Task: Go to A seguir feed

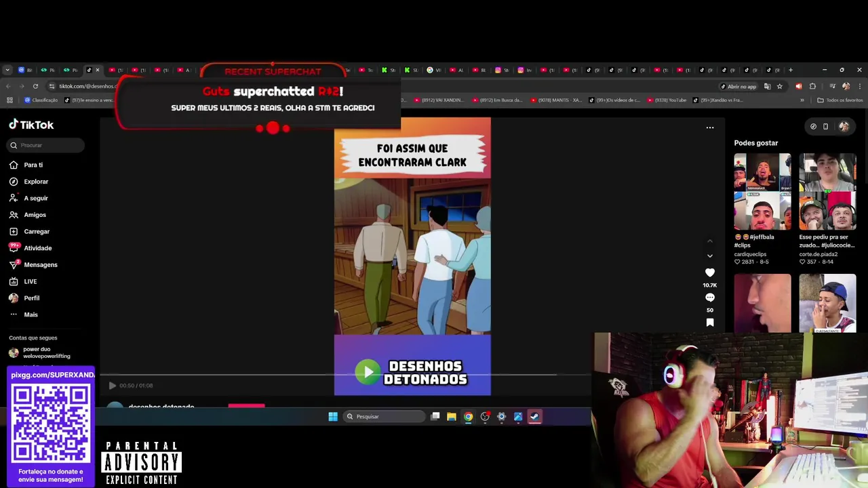Action: click(28, 198)
